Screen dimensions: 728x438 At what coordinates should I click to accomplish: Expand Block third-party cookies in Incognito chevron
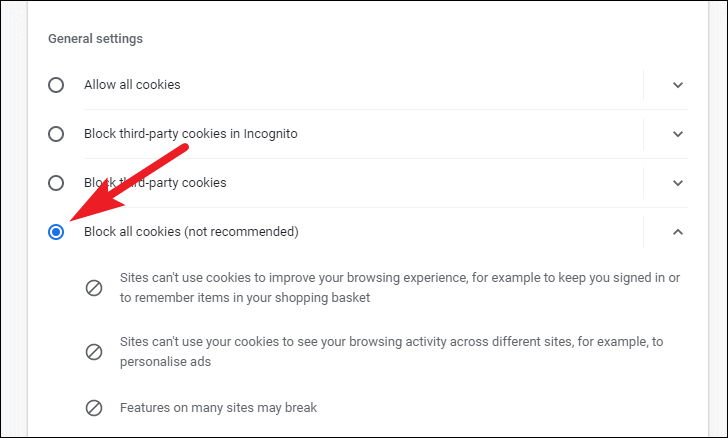[678, 134]
